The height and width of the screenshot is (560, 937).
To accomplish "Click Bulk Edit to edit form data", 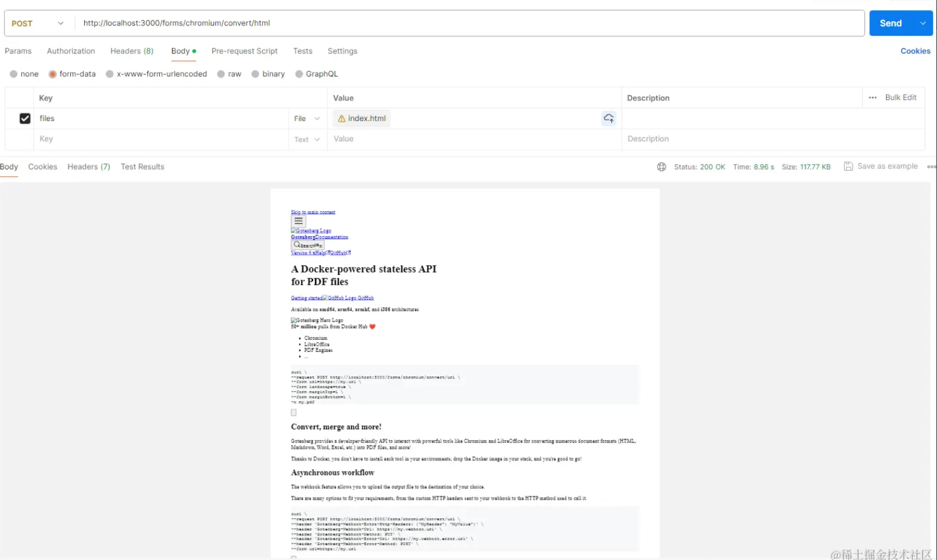I will point(901,97).
